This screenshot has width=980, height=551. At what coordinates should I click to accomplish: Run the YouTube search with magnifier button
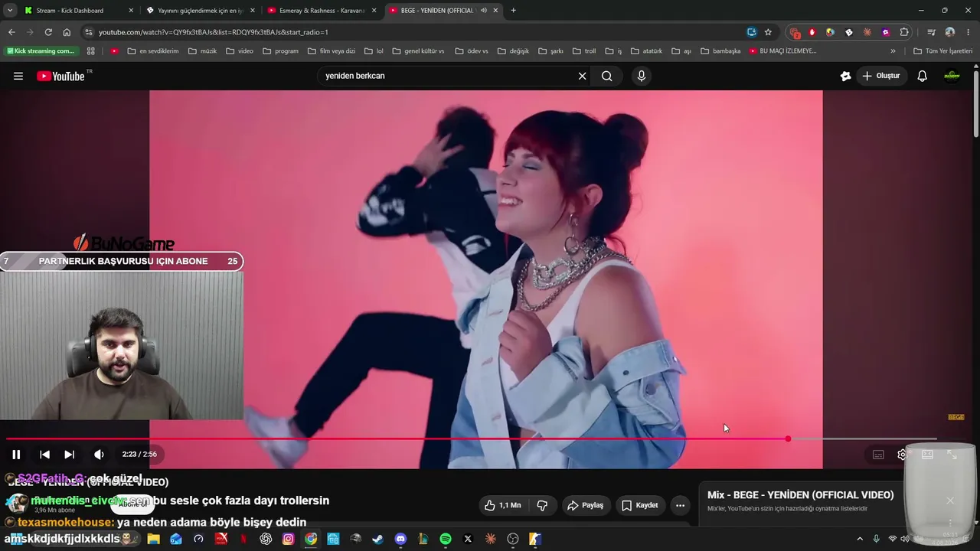coord(606,76)
